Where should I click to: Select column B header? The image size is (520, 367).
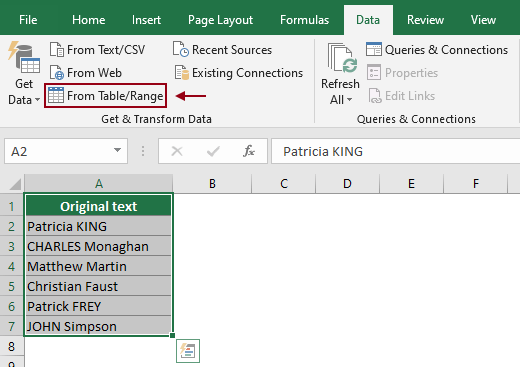(x=212, y=184)
